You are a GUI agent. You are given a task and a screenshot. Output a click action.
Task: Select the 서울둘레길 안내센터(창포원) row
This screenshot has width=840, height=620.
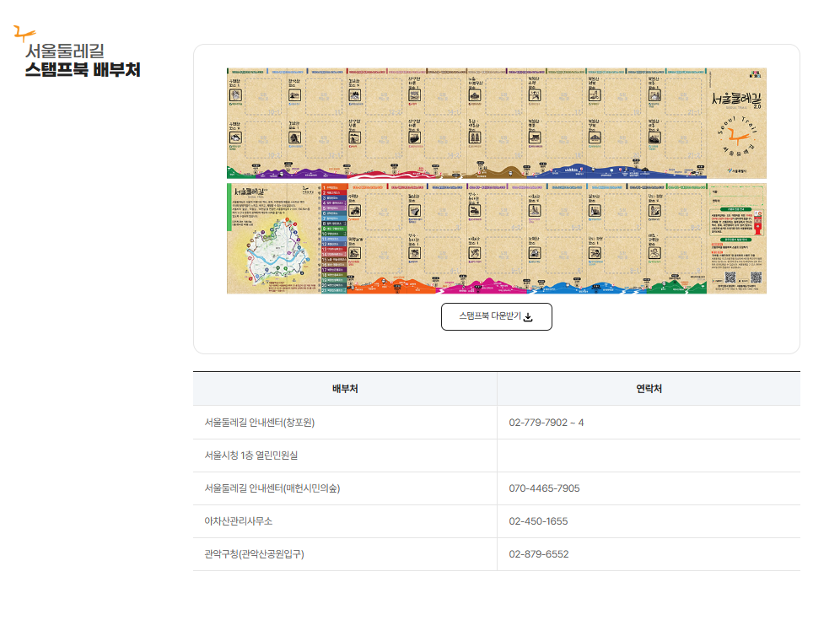tap(497, 423)
